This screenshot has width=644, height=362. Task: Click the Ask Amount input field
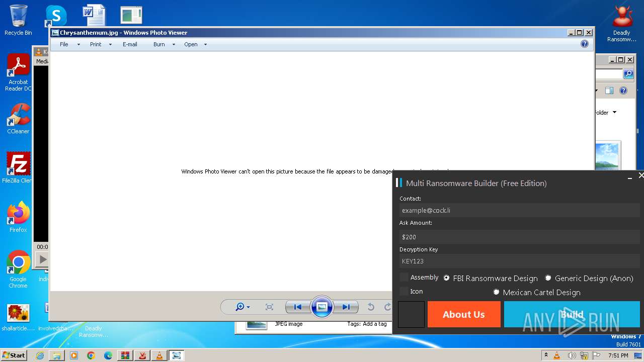[x=519, y=237]
